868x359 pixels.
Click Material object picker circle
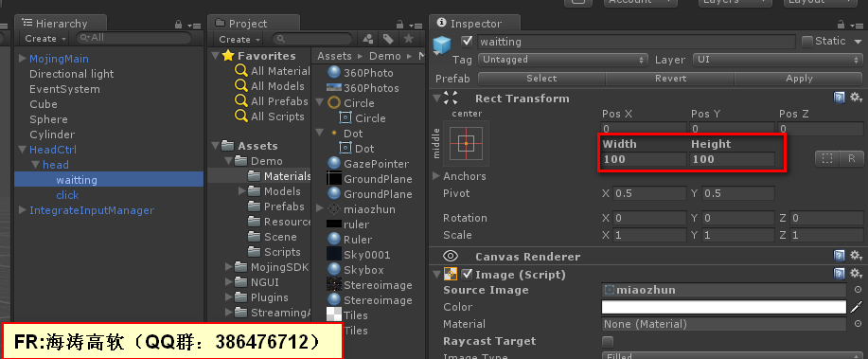click(858, 324)
